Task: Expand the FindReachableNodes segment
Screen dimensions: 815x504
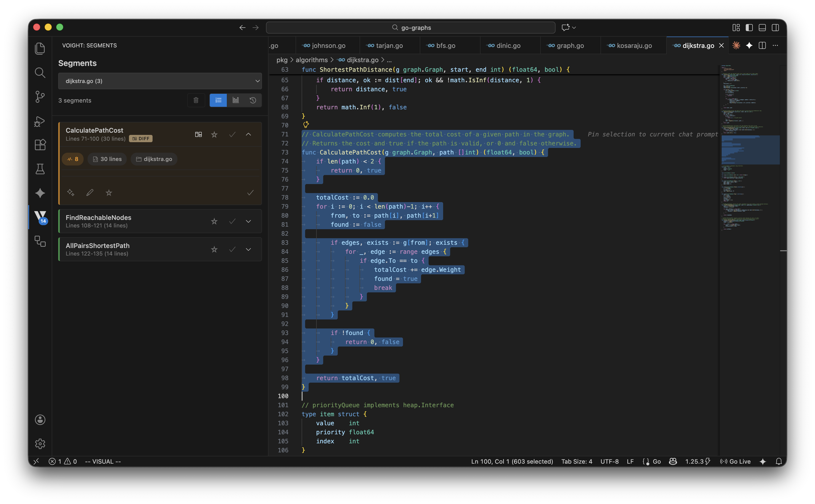Action: tap(248, 221)
